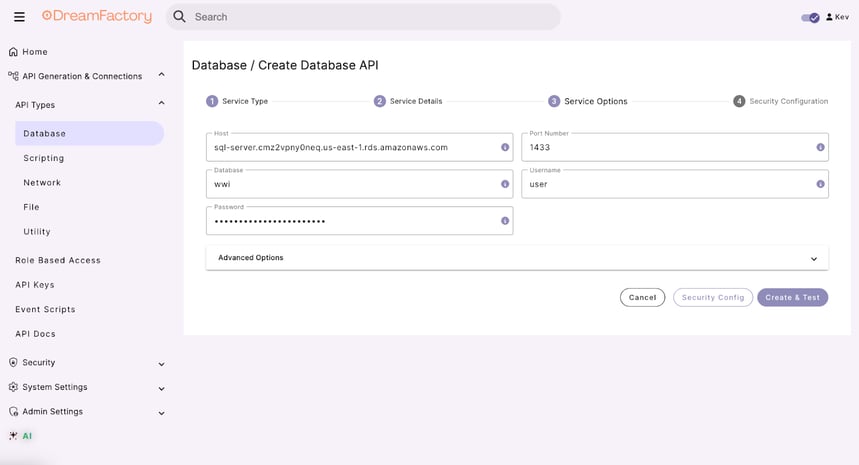Open the Kev user profile menu
Viewport: 859px width, 465px height.
tap(837, 17)
